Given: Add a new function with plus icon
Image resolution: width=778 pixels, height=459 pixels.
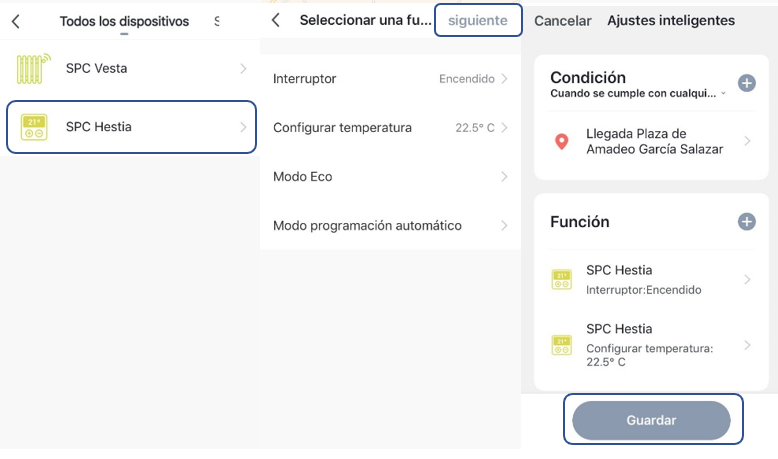Looking at the screenshot, I should (x=746, y=221).
